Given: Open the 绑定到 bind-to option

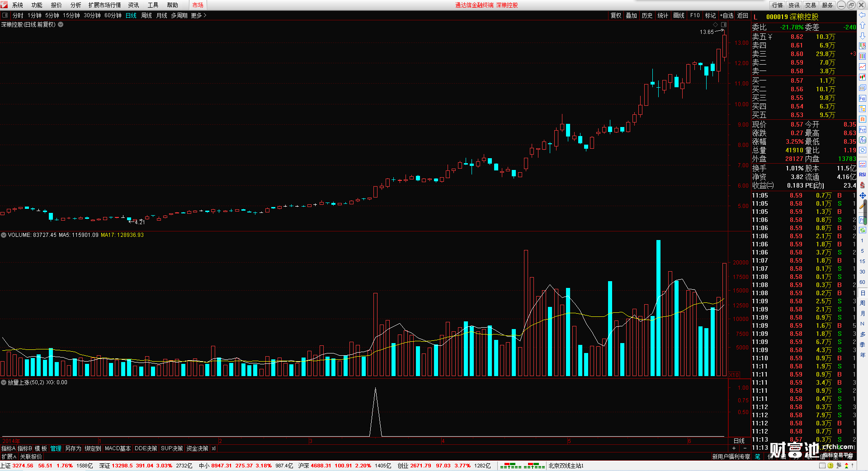Looking at the screenshot, I should (93, 448).
